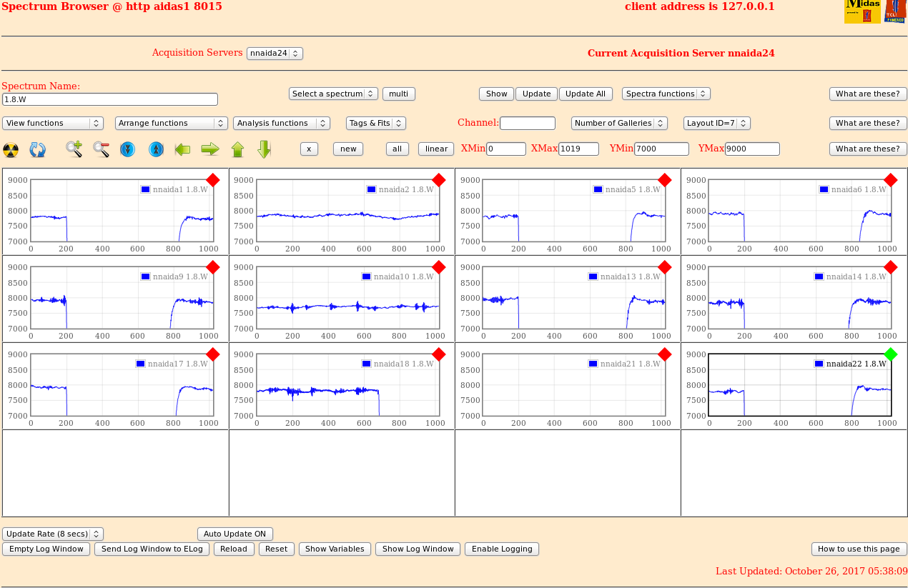Shift view with the green right arrow

tap(210, 149)
